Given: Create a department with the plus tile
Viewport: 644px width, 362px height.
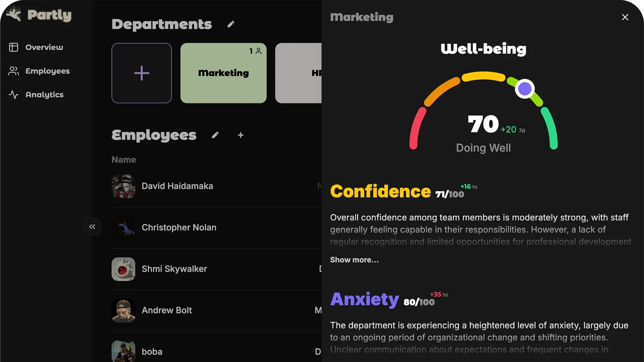Looking at the screenshot, I should coord(142,73).
